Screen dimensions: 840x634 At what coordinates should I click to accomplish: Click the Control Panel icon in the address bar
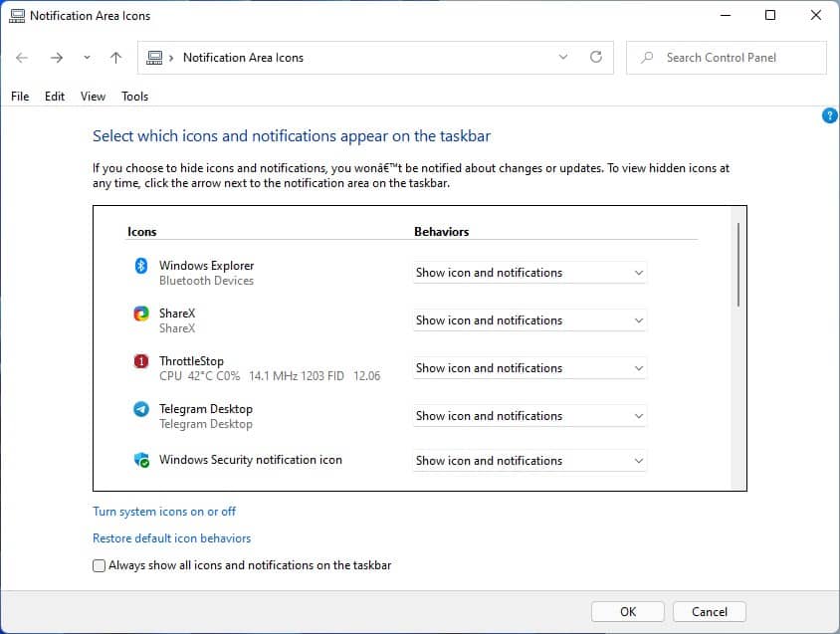154,58
